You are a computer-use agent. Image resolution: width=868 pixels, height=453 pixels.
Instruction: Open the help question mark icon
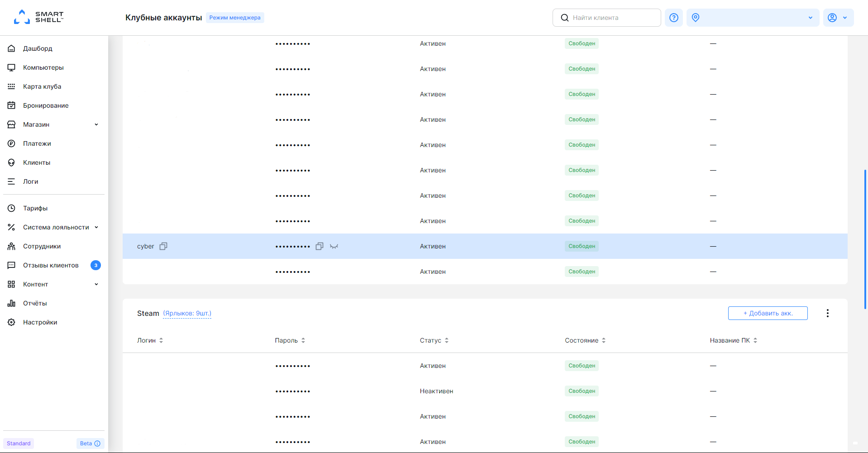tap(673, 18)
